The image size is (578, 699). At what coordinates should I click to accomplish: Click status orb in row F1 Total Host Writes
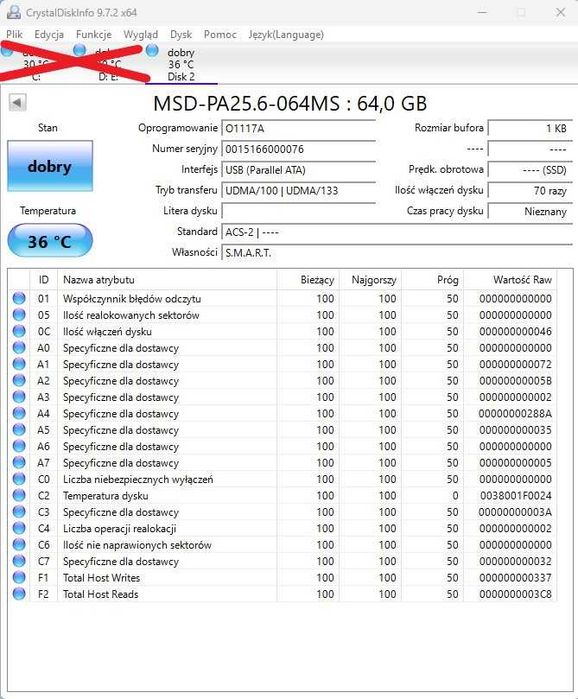[x=19, y=577]
